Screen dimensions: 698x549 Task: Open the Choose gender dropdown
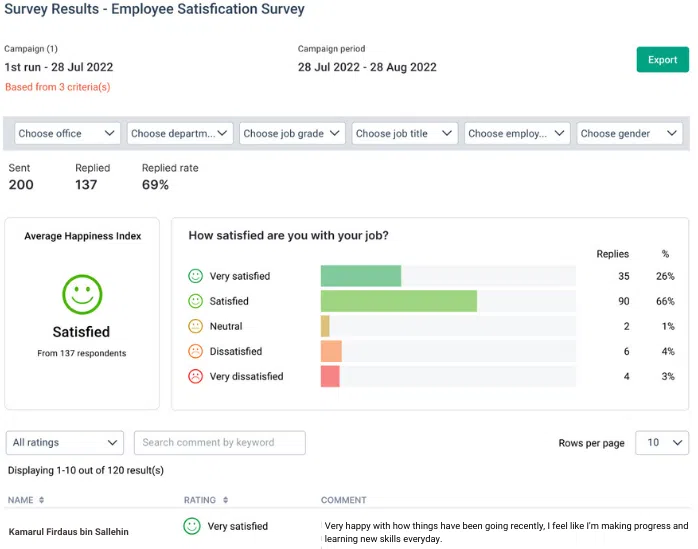629,134
